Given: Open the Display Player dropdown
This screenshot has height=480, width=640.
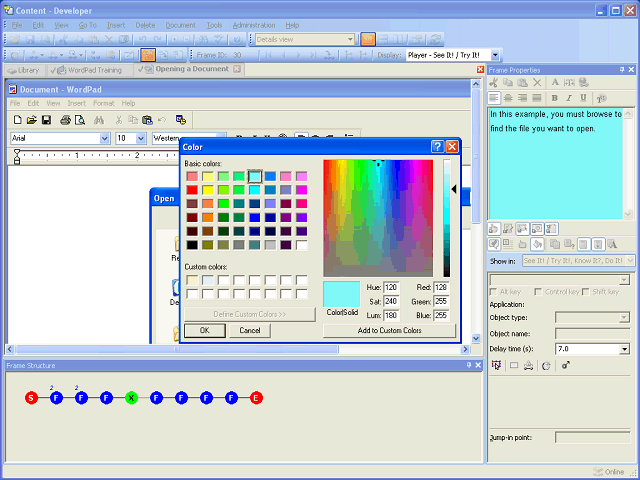Looking at the screenshot, I should click(x=495, y=55).
